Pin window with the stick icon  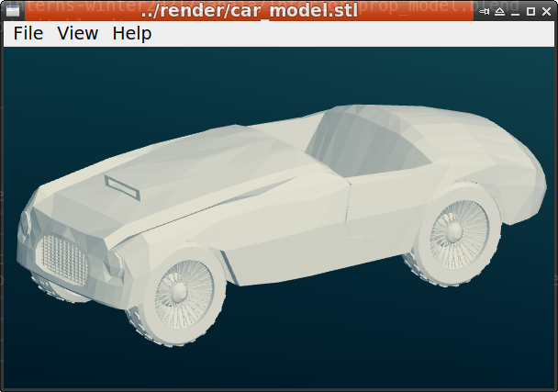coord(485,12)
